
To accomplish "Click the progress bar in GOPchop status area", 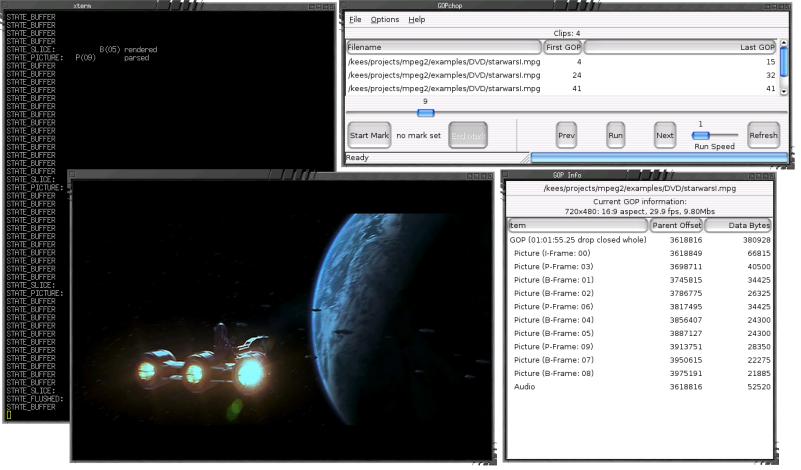I will pos(659,158).
